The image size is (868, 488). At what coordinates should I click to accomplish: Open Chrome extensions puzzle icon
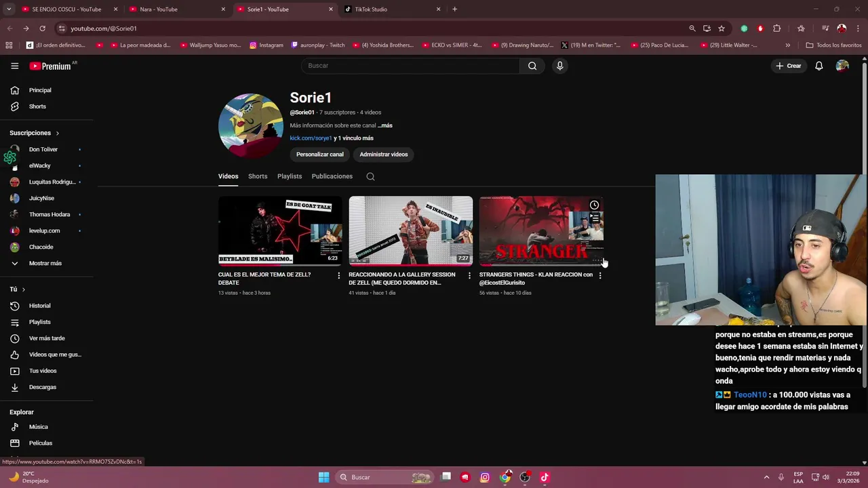pyautogui.click(x=777, y=28)
